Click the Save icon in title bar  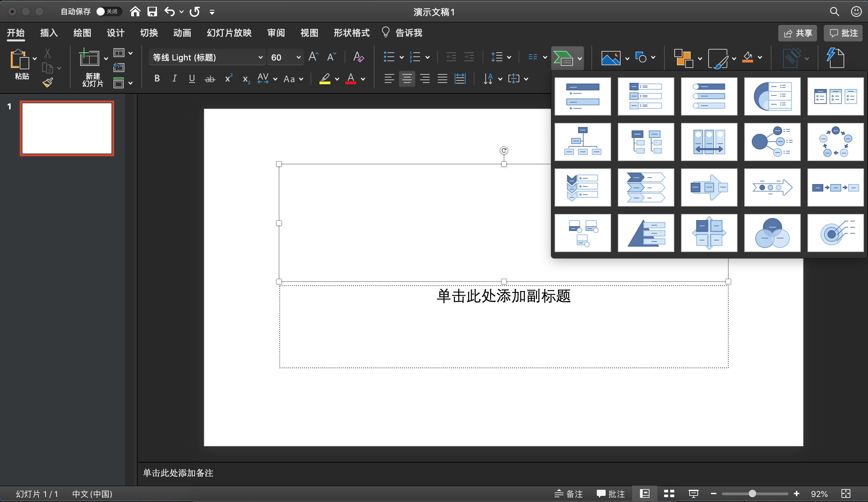[x=152, y=12]
